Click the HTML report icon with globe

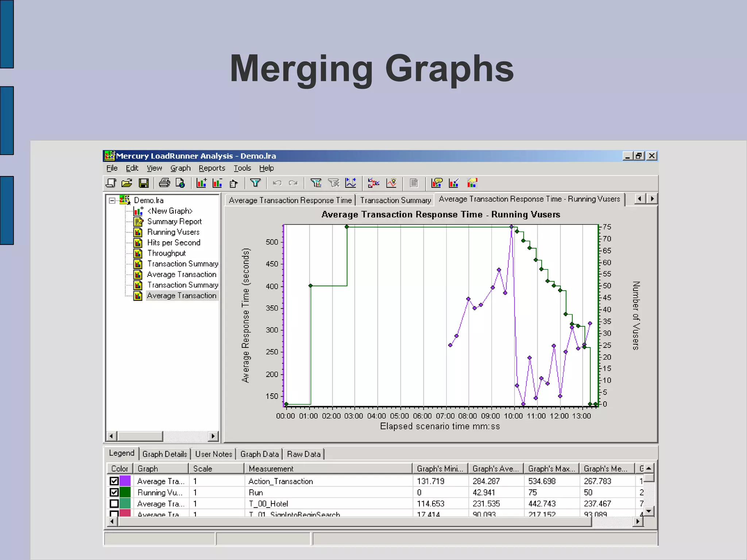(x=180, y=183)
